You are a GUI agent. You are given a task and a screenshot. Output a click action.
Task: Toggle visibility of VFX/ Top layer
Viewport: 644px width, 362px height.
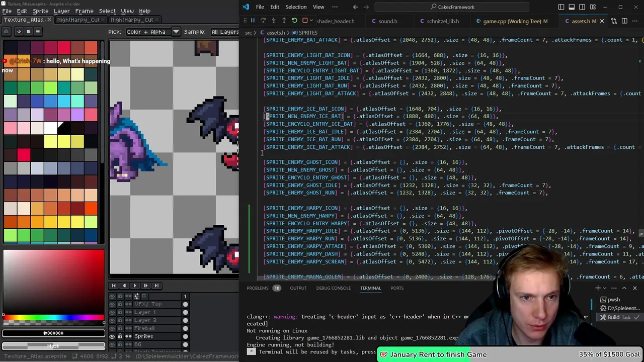pyautogui.click(x=112, y=304)
